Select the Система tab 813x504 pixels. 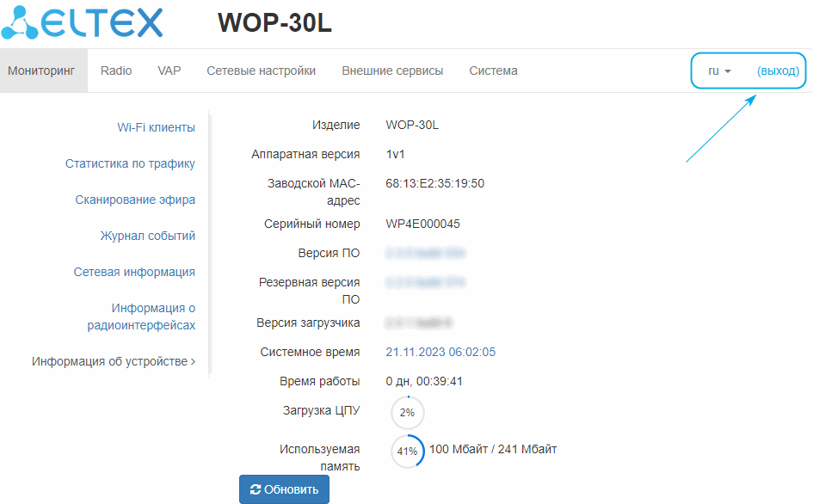pyautogui.click(x=493, y=71)
